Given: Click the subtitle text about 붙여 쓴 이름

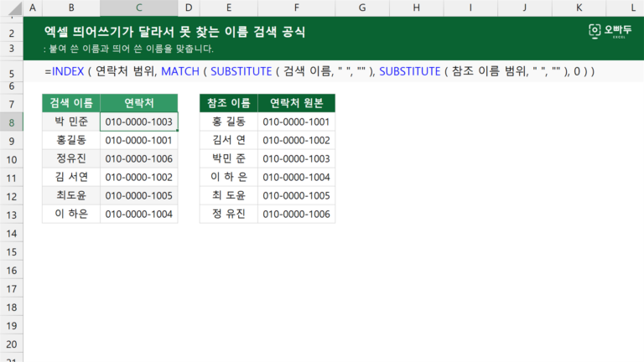Looking at the screenshot, I should tap(128, 49).
